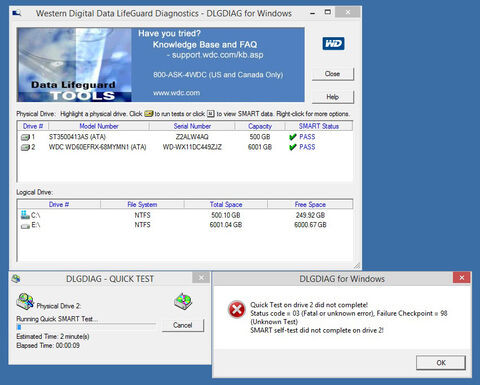Click the main window title bar icon

click(x=17, y=13)
